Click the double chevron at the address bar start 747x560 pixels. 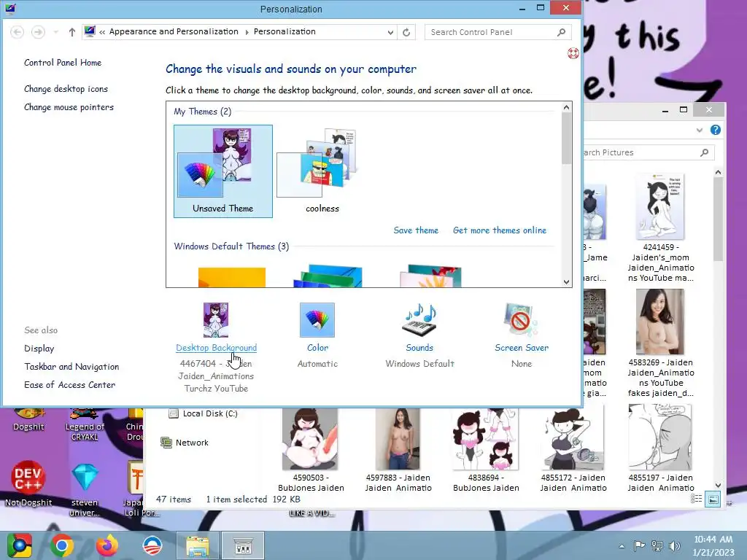(x=102, y=32)
